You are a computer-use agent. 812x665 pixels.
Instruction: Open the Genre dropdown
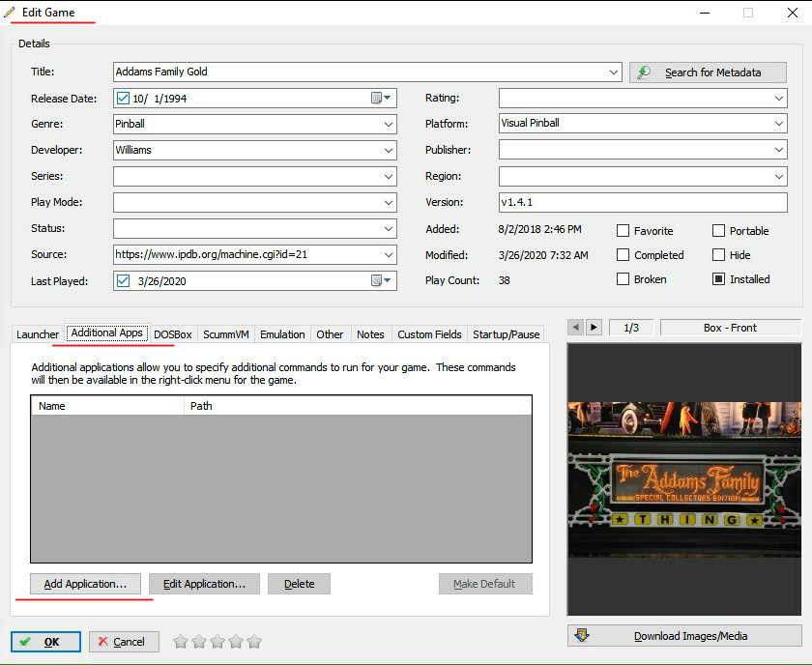pos(389,125)
